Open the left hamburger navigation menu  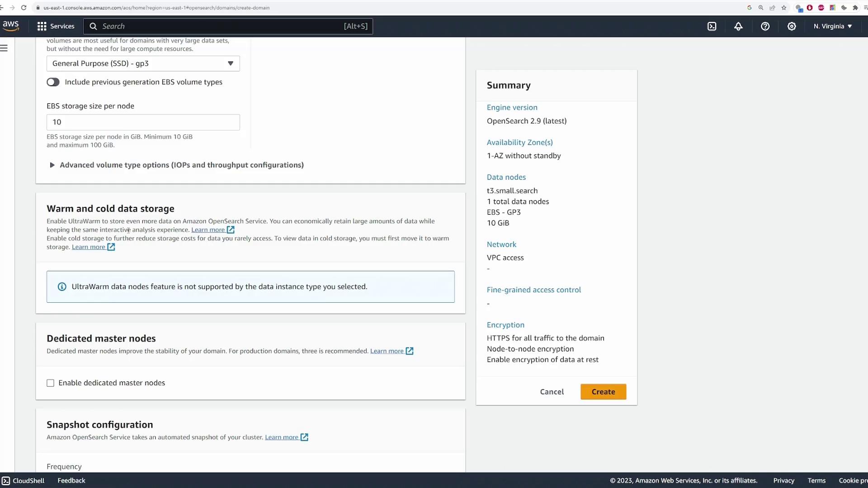[4, 48]
